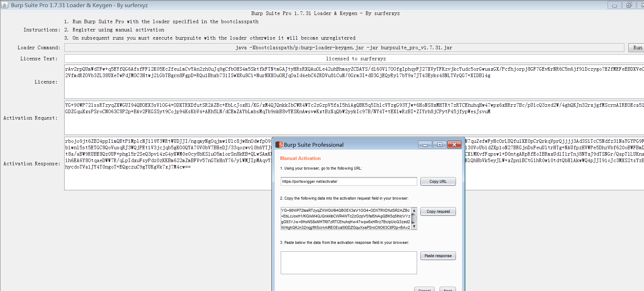Click the activation request data box in dialog
Image resolution: width=644 pixels, height=291 pixels.
coord(346,219)
